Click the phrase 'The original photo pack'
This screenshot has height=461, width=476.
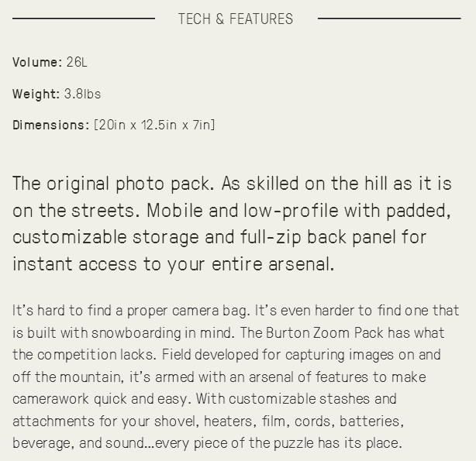pos(111,184)
